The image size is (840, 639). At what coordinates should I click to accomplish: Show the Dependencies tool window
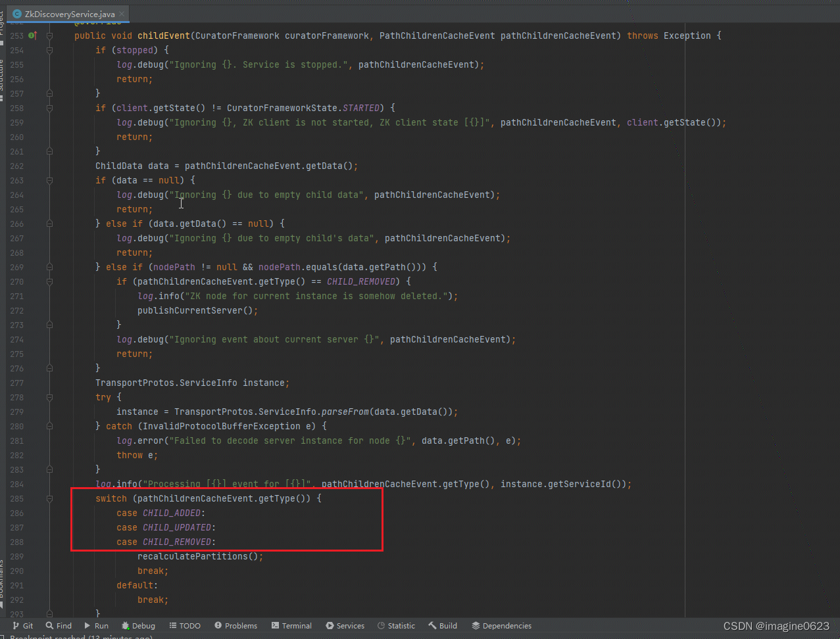502,626
